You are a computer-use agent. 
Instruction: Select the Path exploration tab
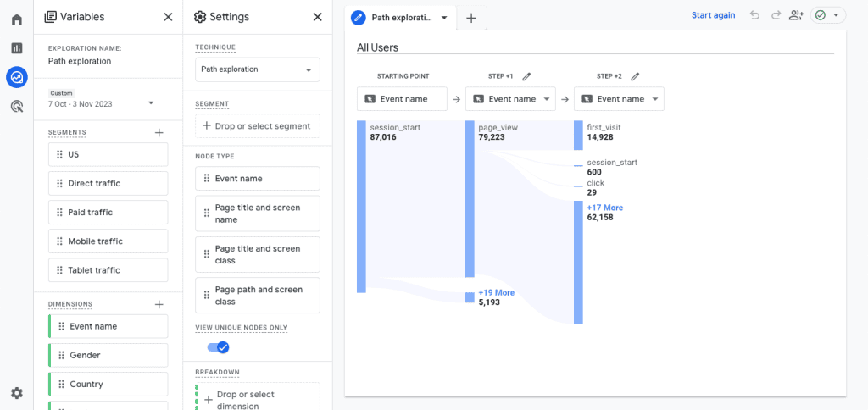(400, 18)
